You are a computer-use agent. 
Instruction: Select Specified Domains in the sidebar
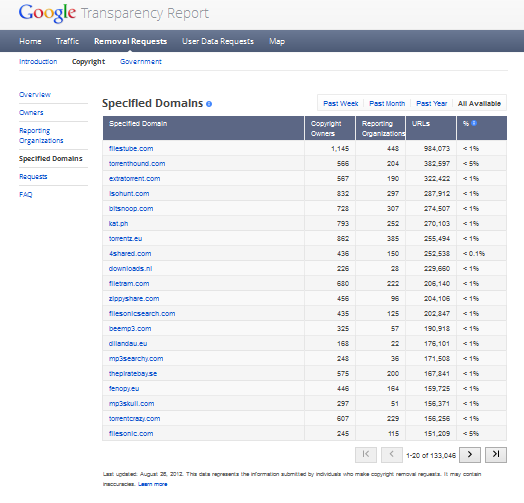[x=50, y=159]
